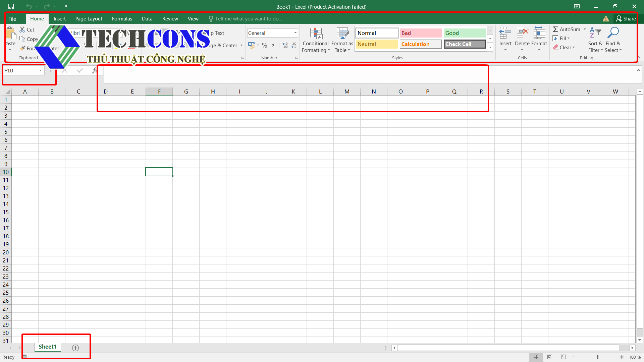The image size is (644, 362).
Task: Open the Alignment group dialog launcher
Action: pos(242,58)
